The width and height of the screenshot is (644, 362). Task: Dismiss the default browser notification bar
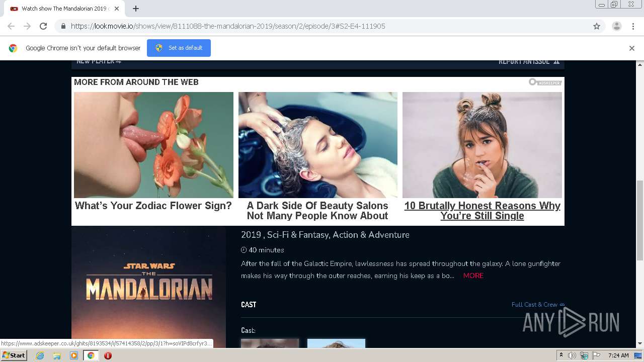(x=632, y=48)
